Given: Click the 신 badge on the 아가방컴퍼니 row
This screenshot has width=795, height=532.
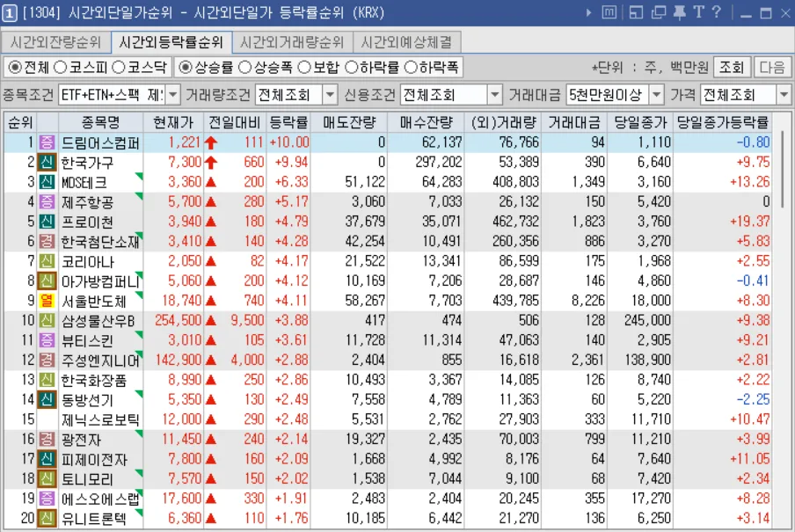Looking at the screenshot, I should pos(47,281).
